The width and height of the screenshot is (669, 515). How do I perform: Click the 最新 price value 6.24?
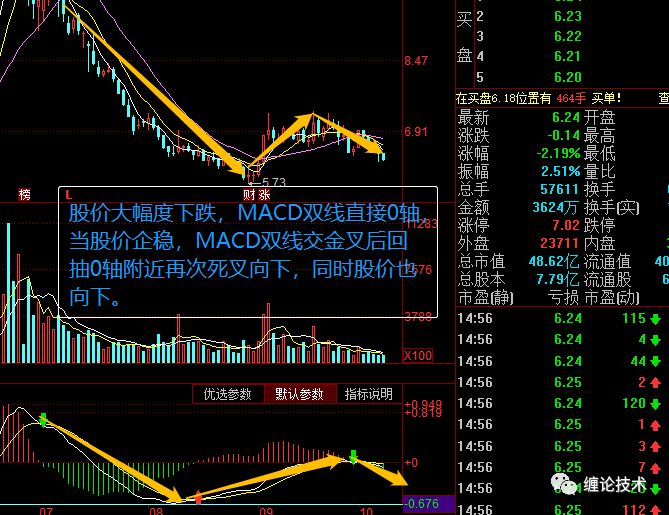point(566,117)
